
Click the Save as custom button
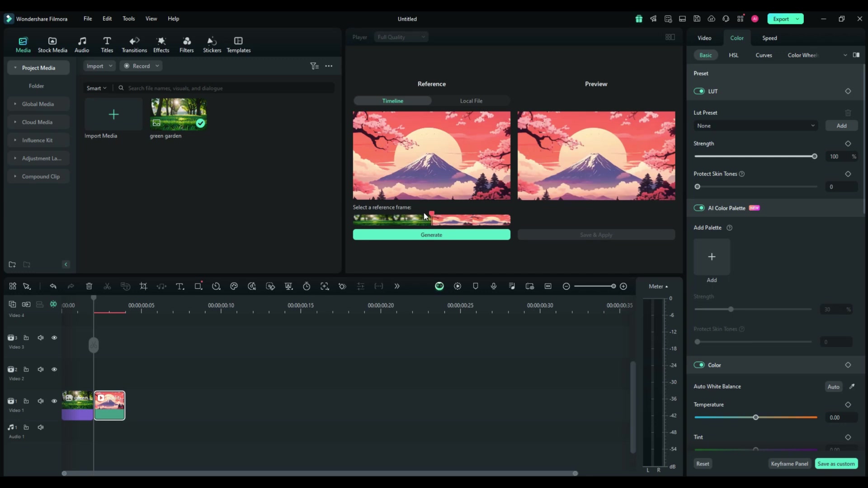[836, 464]
